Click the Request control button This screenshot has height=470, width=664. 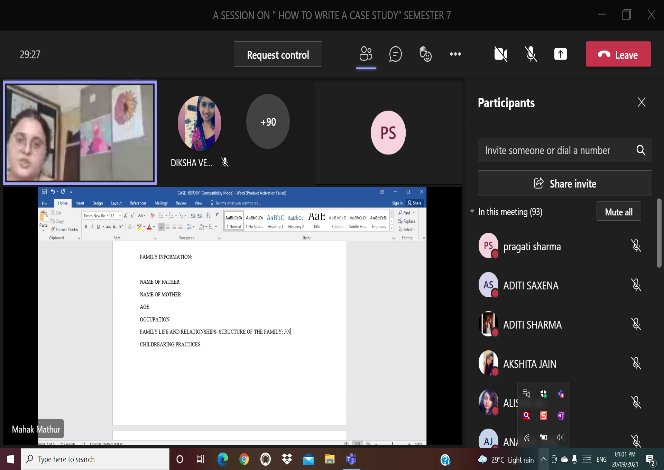coord(278,55)
